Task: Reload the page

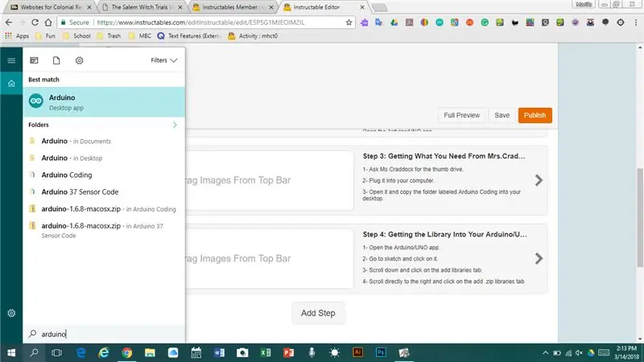Action: point(35,23)
